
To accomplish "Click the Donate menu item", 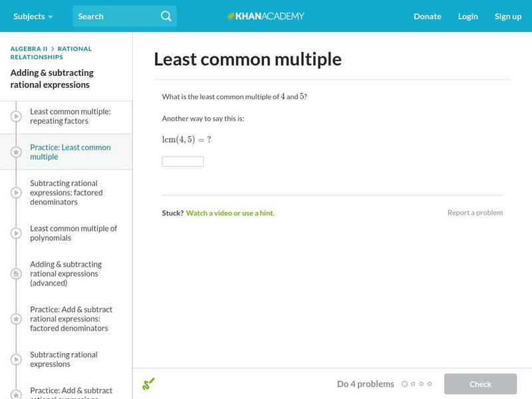I will coord(427,16).
